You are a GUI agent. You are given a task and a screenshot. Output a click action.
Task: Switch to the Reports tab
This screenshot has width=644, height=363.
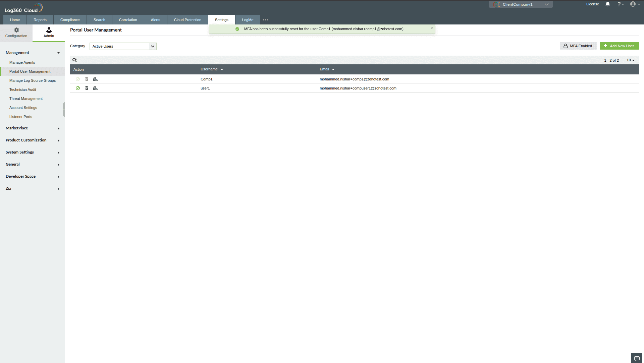point(40,20)
